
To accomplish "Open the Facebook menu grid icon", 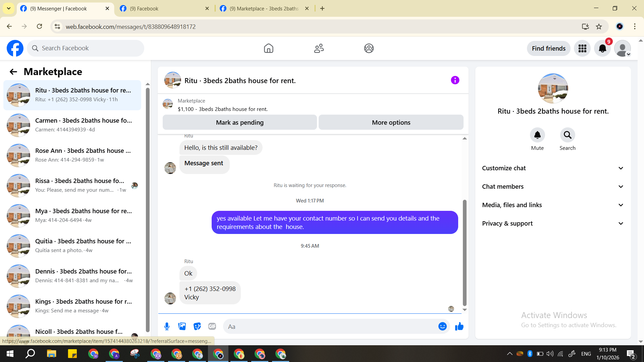I will coord(582,49).
